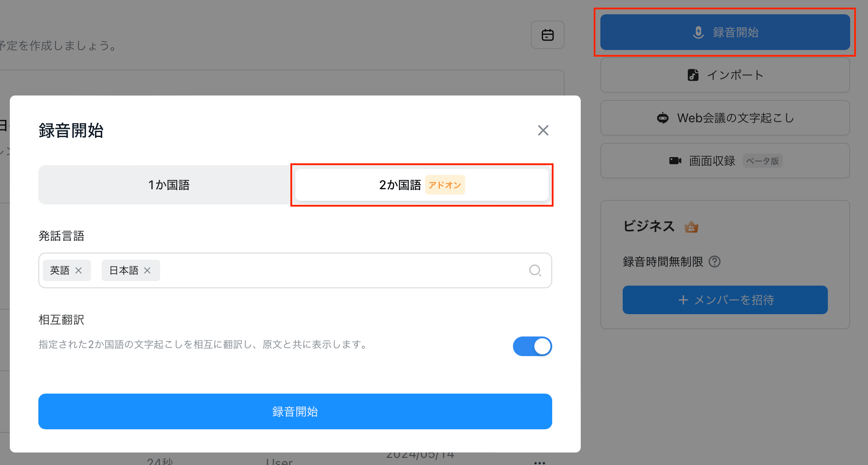Remove the 日本語 language tag
Image resolution: width=868 pixels, height=465 pixels.
click(x=147, y=270)
